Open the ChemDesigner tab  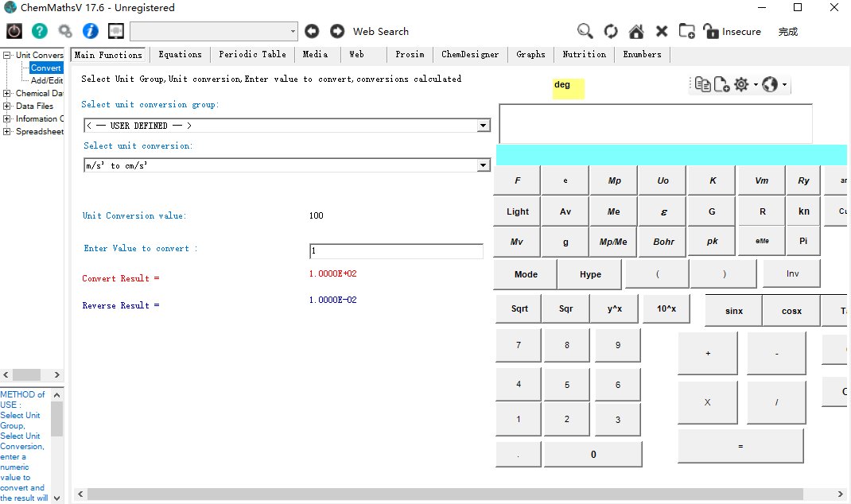[x=470, y=54]
